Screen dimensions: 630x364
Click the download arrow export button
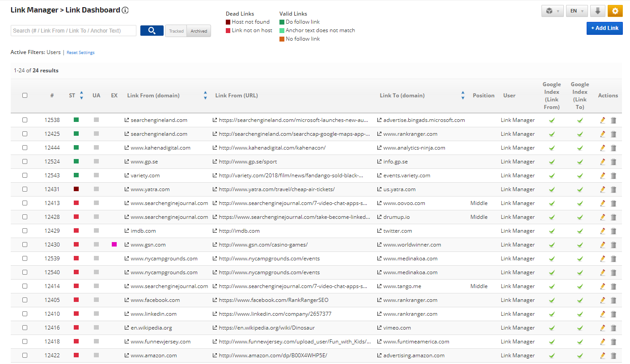[x=598, y=11]
